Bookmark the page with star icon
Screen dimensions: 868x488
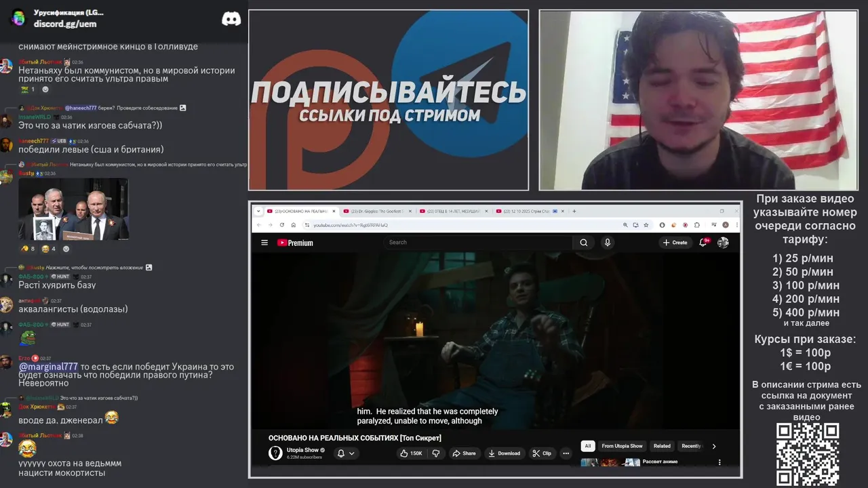tap(646, 225)
